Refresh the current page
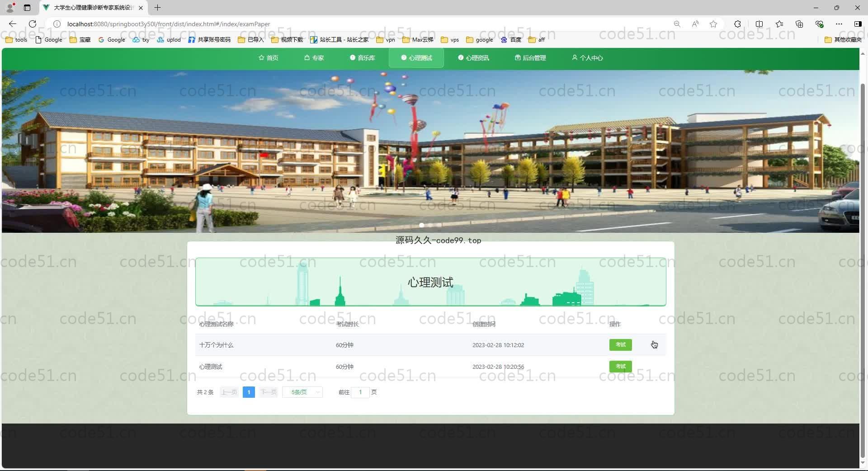Image resolution: width=868 pixels, height=471 pixels. [33, 24]
